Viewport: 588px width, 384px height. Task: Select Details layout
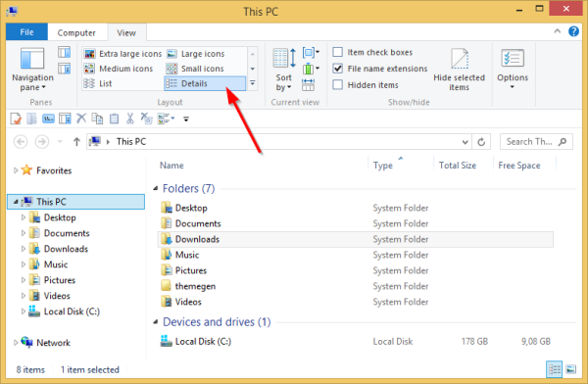pos(205,83)
